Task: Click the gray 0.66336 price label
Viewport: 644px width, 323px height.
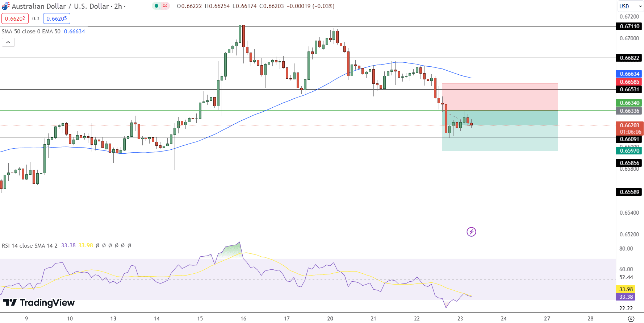Action: (x=630, y=111)
